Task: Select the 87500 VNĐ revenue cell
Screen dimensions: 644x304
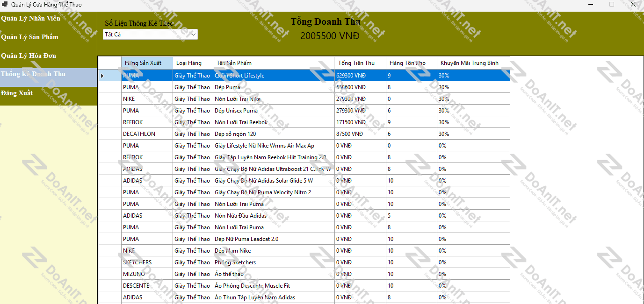Action: (x=360, y=134)
